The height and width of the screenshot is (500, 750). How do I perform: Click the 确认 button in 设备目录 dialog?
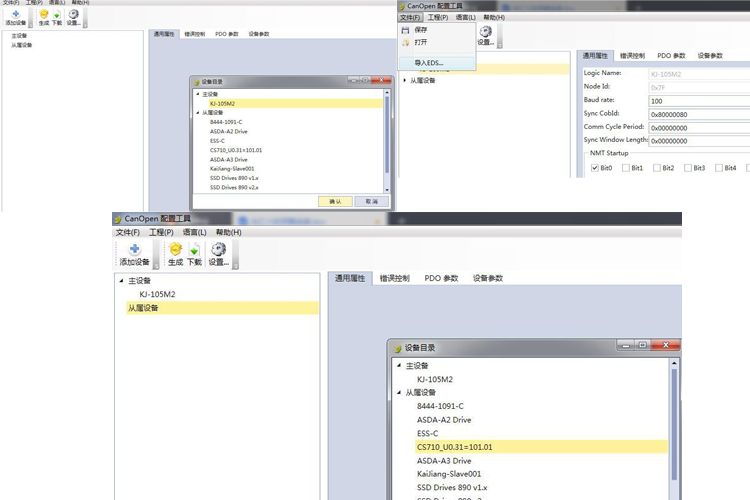click(x=335, y=201)
